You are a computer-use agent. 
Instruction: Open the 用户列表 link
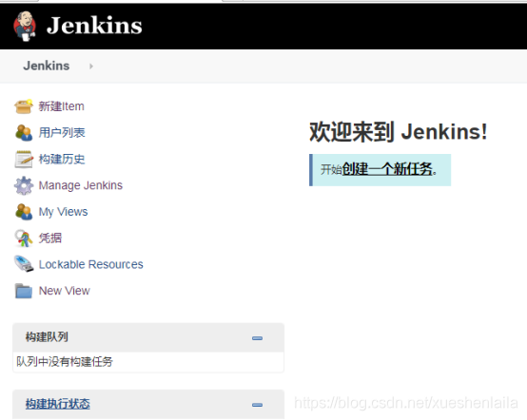click(x=62, y=133)
